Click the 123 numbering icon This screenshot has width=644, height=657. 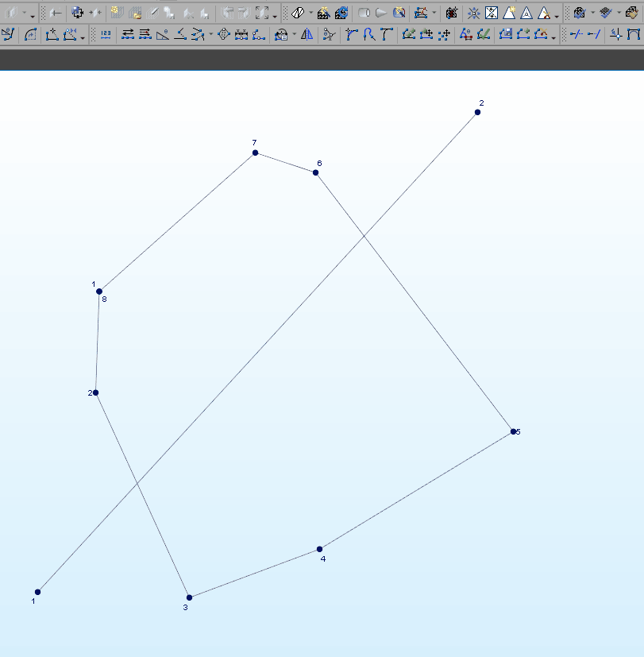106,34
